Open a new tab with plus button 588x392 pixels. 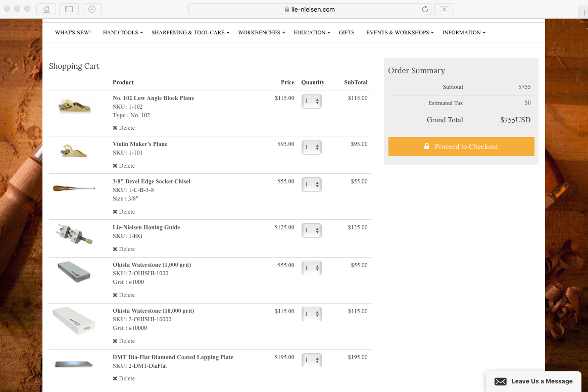point(583,13)
